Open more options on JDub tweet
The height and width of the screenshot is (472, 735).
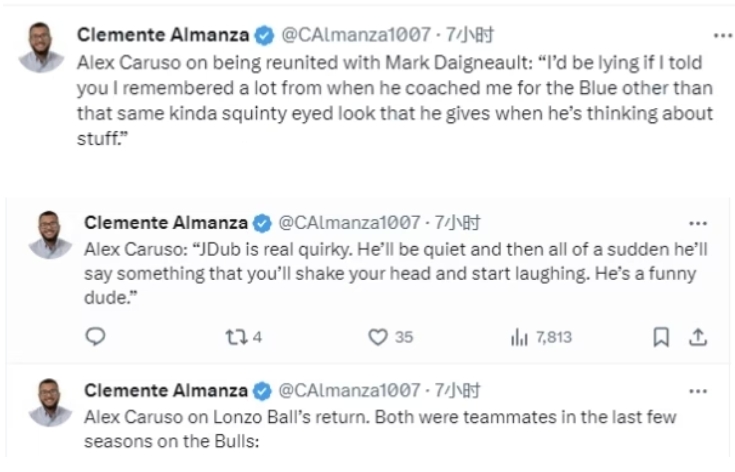pyautogui.click(x=698, y=222)
